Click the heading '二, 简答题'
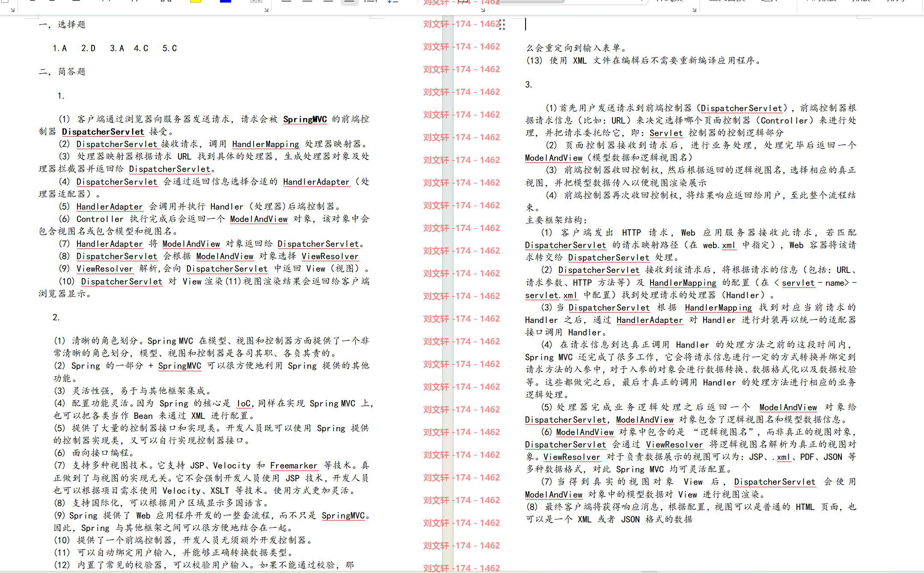This screenshot has height=573, width=924. (62, 71)
